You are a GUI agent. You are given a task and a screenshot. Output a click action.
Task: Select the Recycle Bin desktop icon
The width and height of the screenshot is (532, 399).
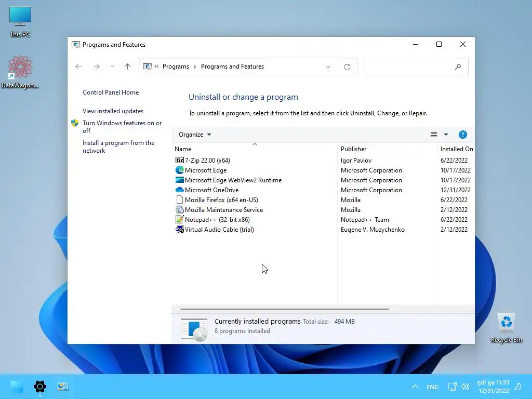click(506, 327)
